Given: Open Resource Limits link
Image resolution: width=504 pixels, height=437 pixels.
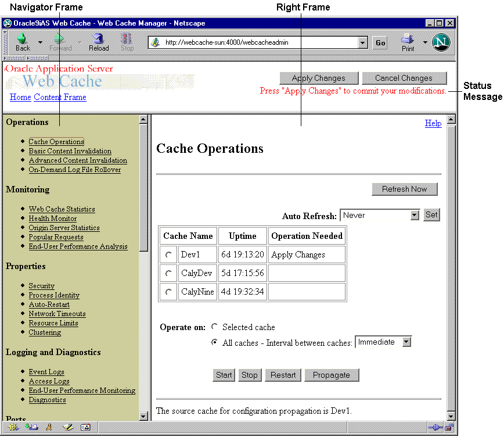Looking at the screenshot, I should pyautogui.click(x=53, y=323).
